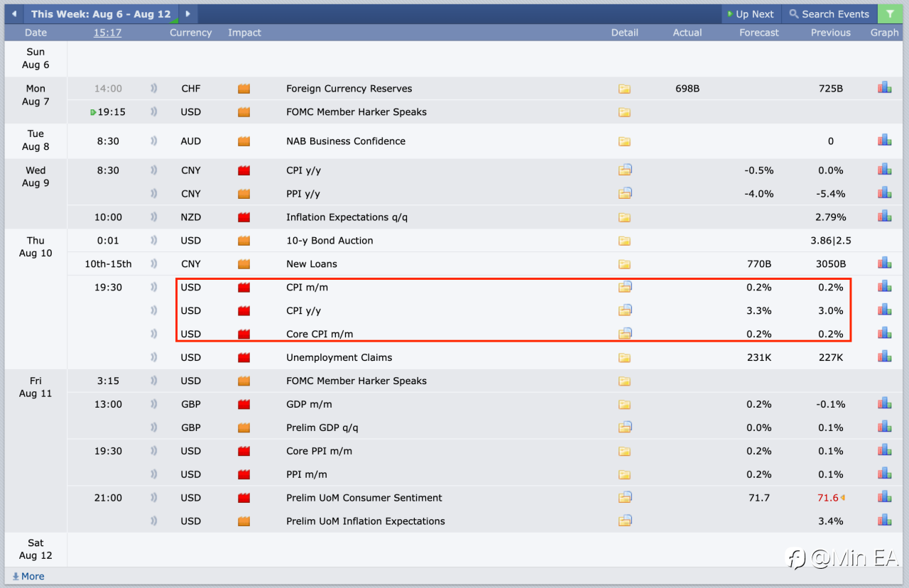This screenshot has height=588, width=909.
Task: Go to previous week with left arrow
Action: [14, 14]
